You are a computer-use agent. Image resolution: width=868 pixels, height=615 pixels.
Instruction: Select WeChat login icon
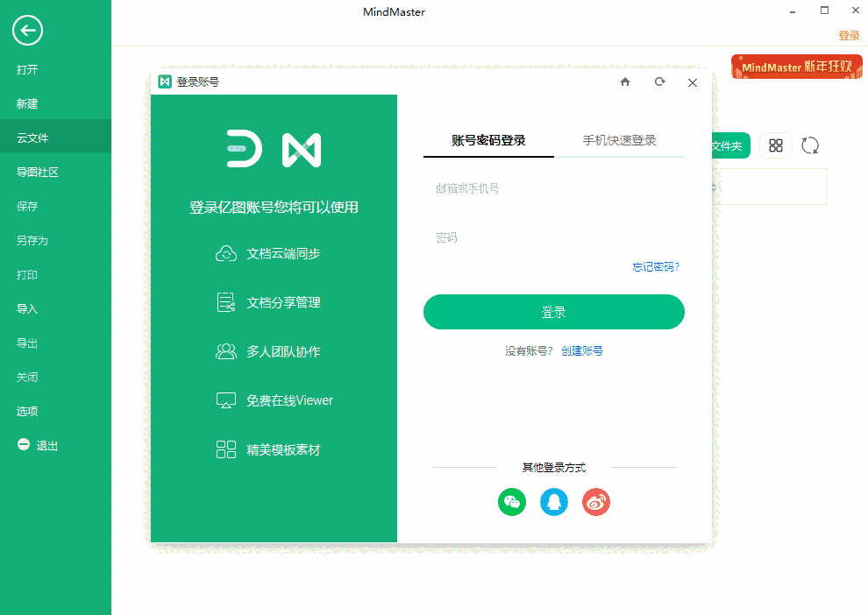pos(512,502)
